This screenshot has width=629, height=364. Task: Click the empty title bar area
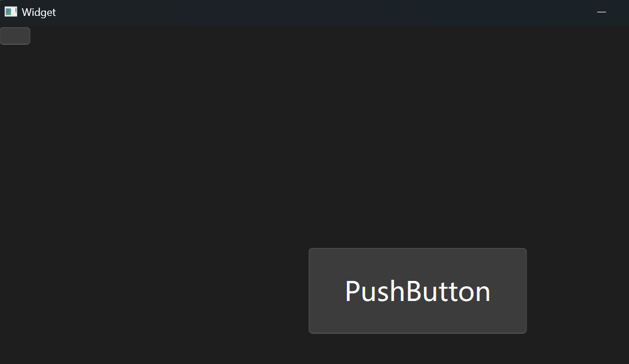[321, 12]
